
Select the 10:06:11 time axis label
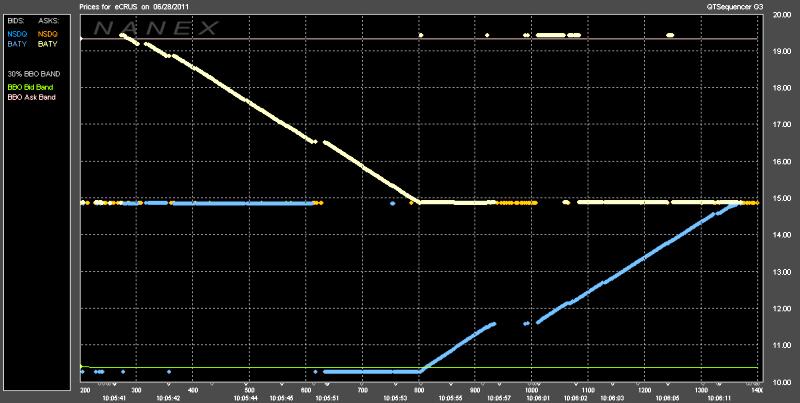tap(707, 397)
